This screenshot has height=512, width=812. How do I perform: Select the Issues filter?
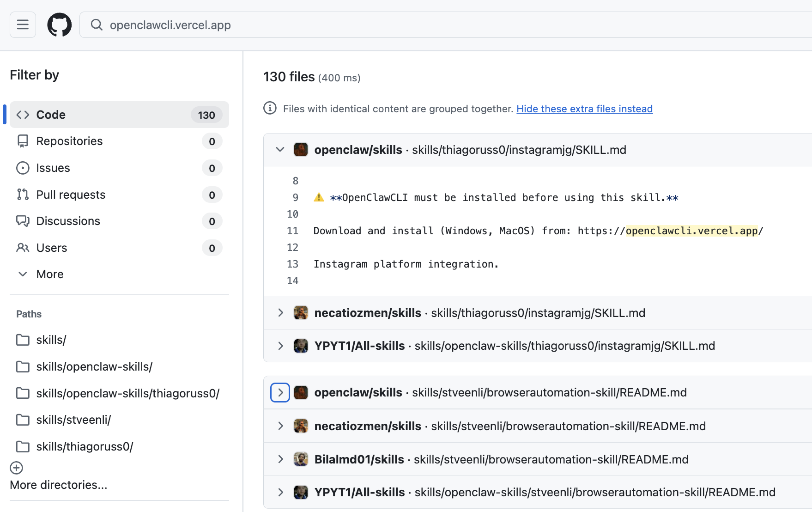(119, 168)
